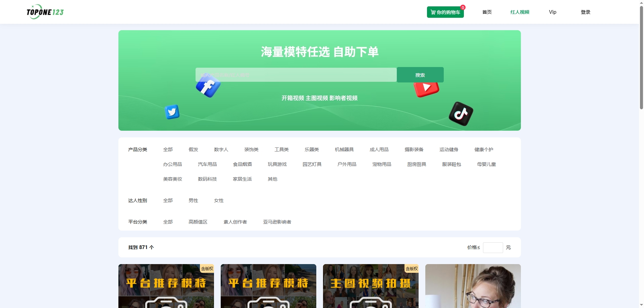
Task: Filter by 运动健身 category
Action: tap(449, 149)
